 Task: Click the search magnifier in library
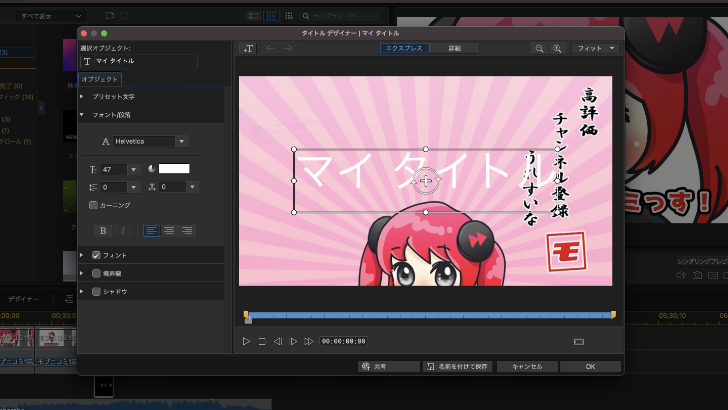tap(306, 16)
